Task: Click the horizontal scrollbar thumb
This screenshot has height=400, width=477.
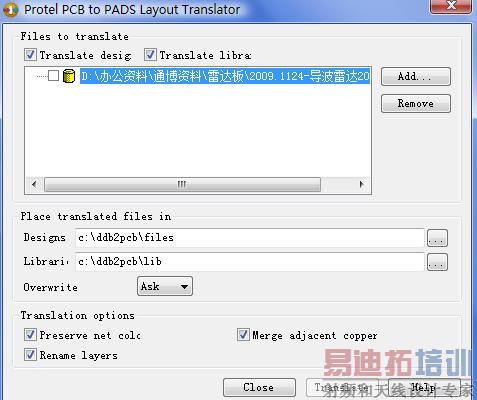Action: click(182, 184)
